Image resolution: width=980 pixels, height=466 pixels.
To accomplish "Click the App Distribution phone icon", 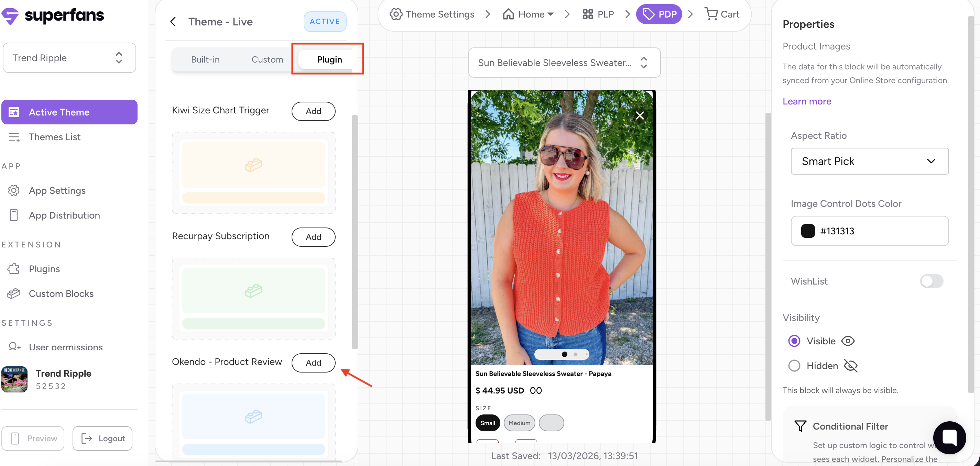I will (x=14, y=215).
